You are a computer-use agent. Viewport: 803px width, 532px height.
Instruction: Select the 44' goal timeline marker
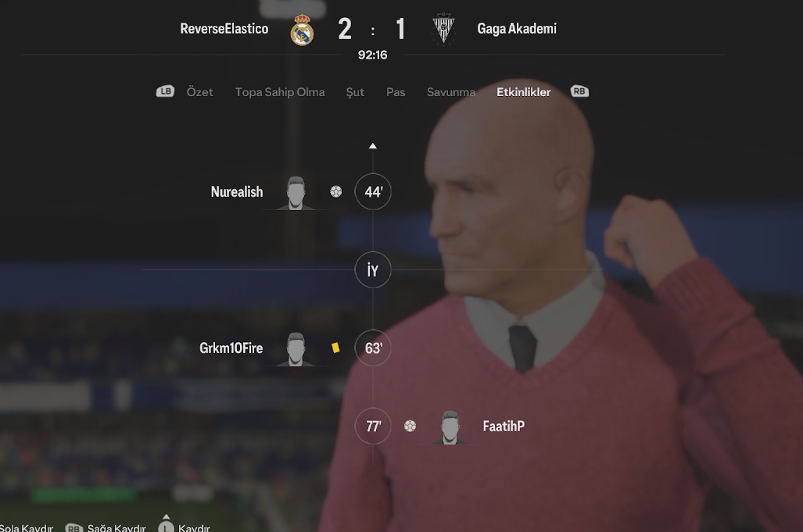(x=373, y=192)
